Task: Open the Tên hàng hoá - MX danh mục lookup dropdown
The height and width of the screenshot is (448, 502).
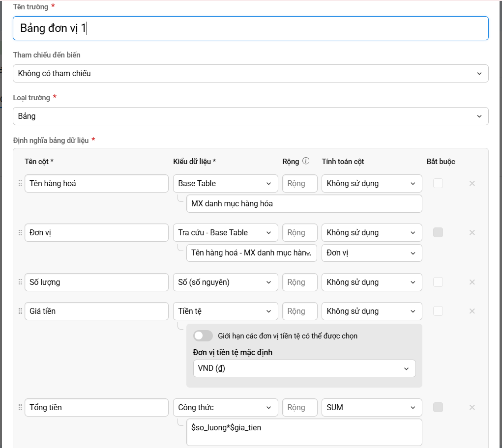Action: tap(251, 253)
